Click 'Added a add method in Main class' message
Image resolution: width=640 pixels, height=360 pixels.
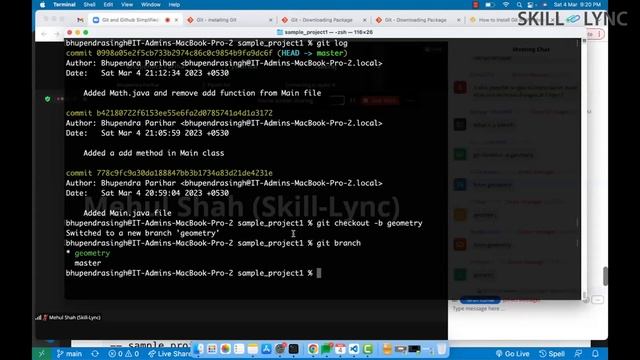[x=153, y=153]
